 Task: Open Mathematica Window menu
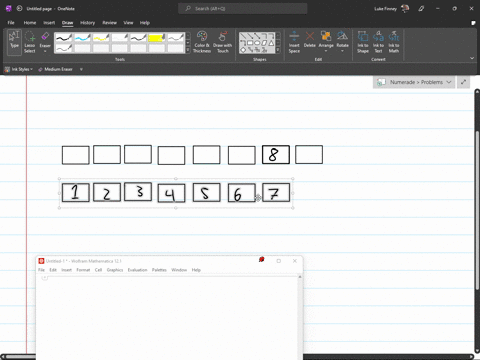tap(179, 270)
